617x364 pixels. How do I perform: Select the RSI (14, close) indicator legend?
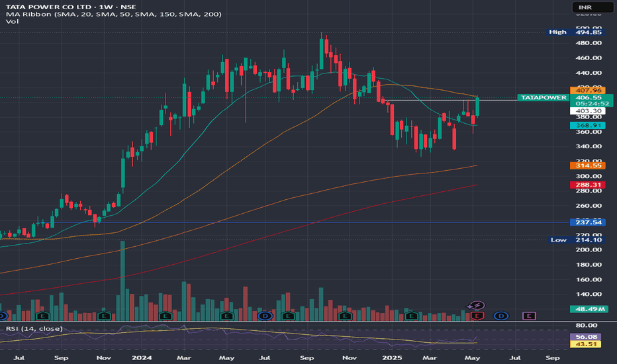tap(34, 328)
